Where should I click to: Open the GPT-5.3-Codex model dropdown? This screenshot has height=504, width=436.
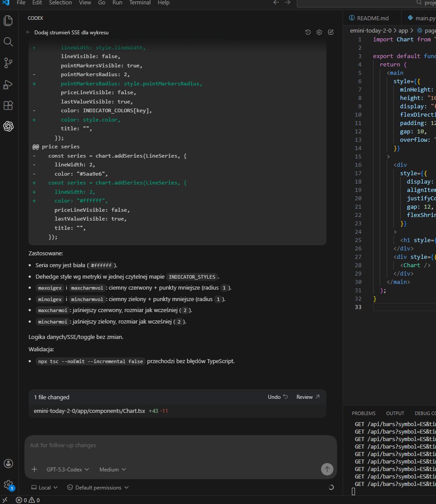67,470
